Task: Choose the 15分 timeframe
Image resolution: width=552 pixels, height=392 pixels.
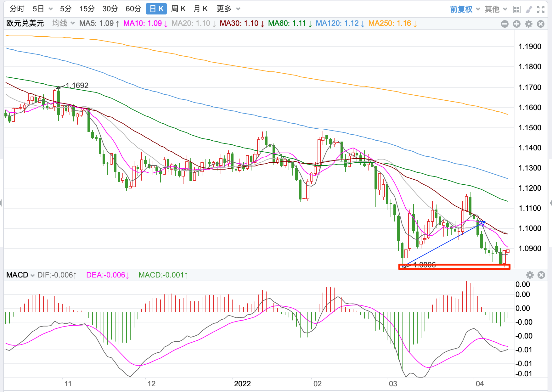Action: click(87, 9)
